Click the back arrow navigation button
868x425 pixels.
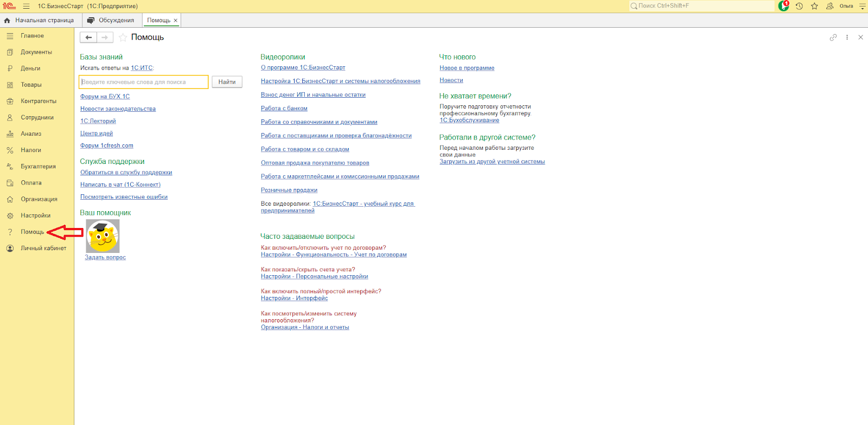(88, 37)
